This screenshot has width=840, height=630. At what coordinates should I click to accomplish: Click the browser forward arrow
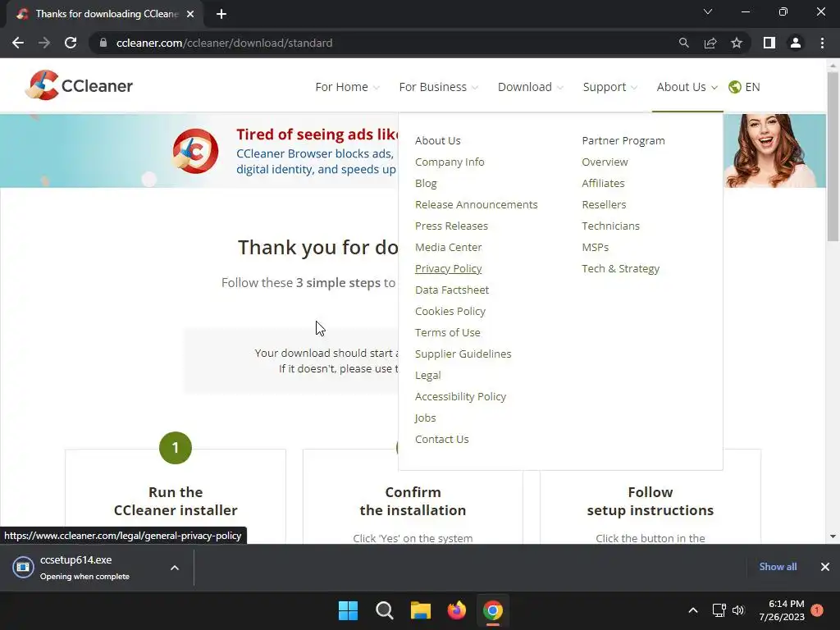(x=44, y=43)
